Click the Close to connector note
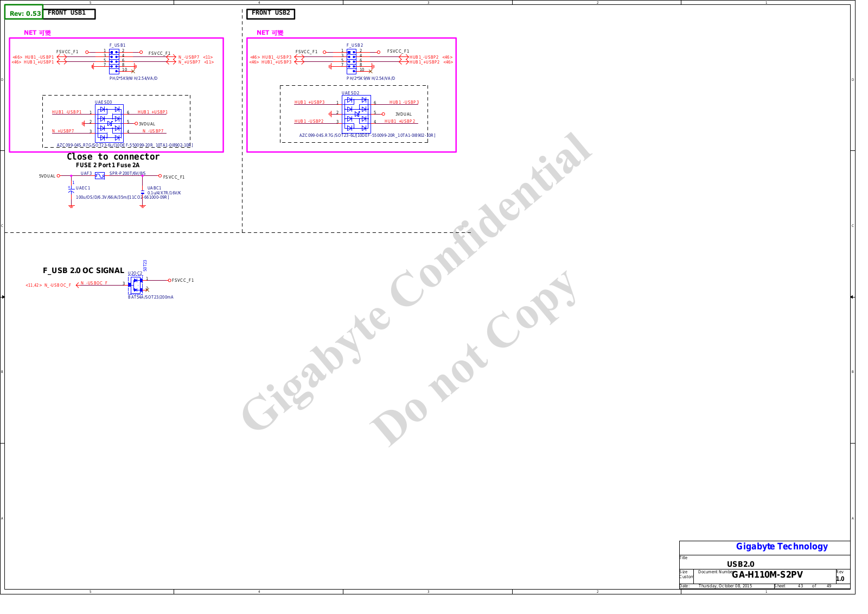The height and width of the screenshot is (614, 868). click(113, 156)
